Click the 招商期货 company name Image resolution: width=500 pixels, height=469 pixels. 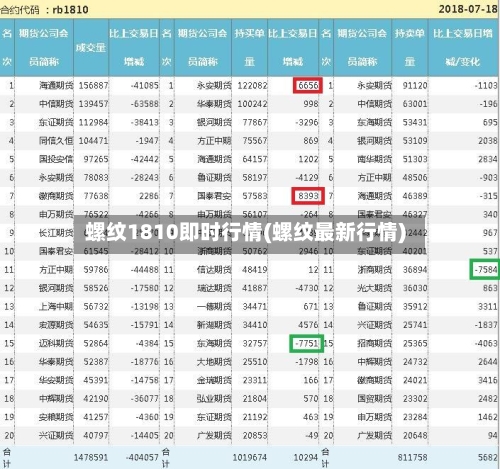point(374,343)
